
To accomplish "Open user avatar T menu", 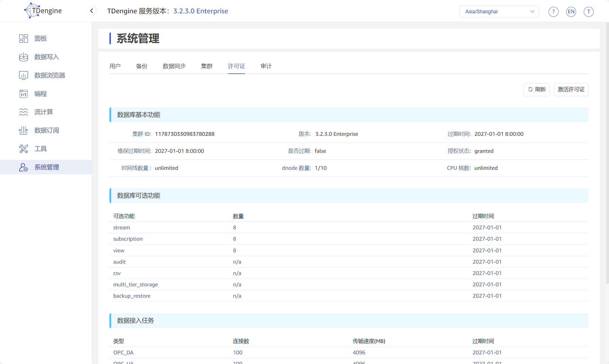I will (x=589, y=12).
